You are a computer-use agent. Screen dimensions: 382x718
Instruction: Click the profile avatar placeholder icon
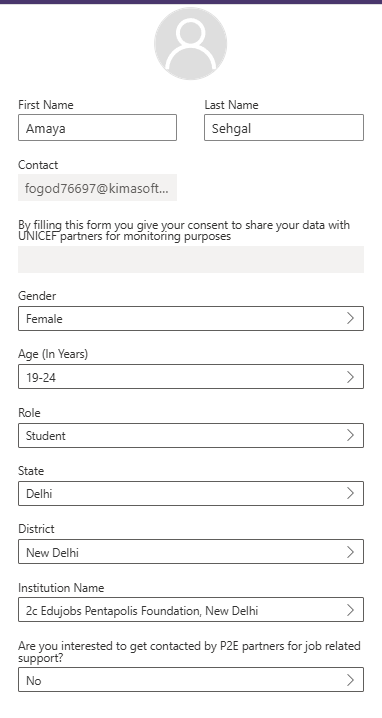coord(191,44)
